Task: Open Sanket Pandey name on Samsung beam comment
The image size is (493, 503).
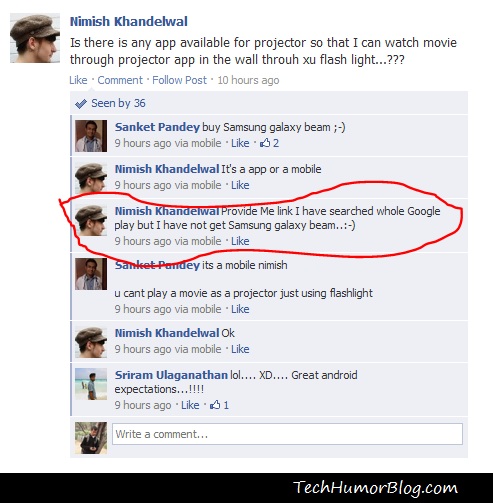Action: [157, 127]
